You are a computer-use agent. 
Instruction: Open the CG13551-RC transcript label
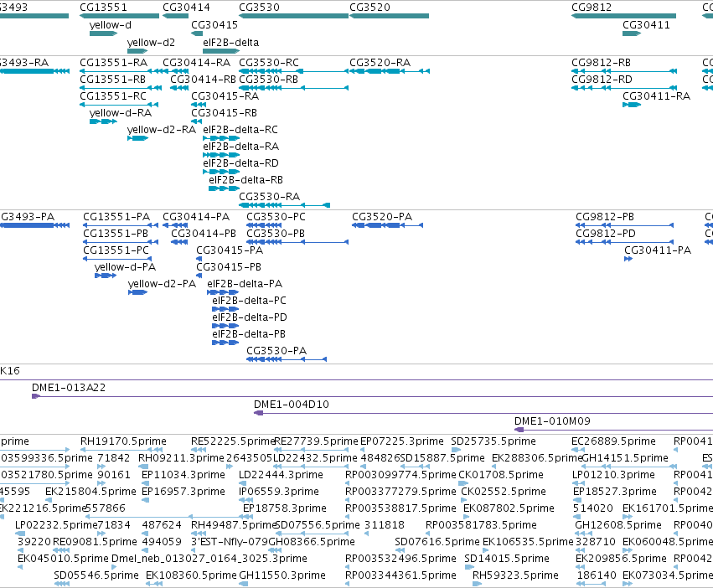(113, 96)
